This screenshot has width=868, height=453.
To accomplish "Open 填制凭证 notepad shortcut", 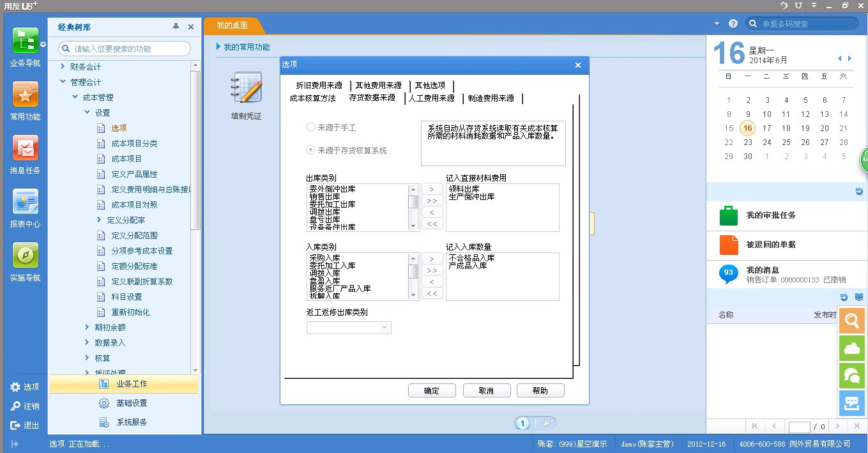I will 247,88.
